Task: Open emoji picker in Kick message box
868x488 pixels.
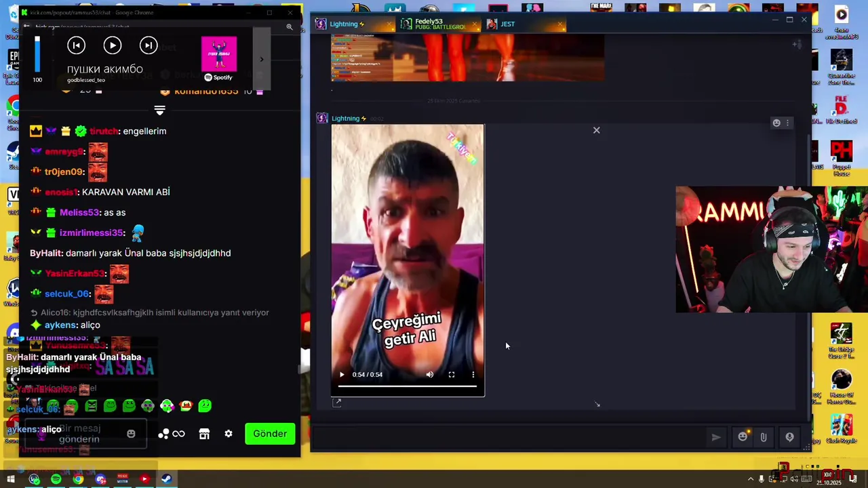Action: click(131, 434)
